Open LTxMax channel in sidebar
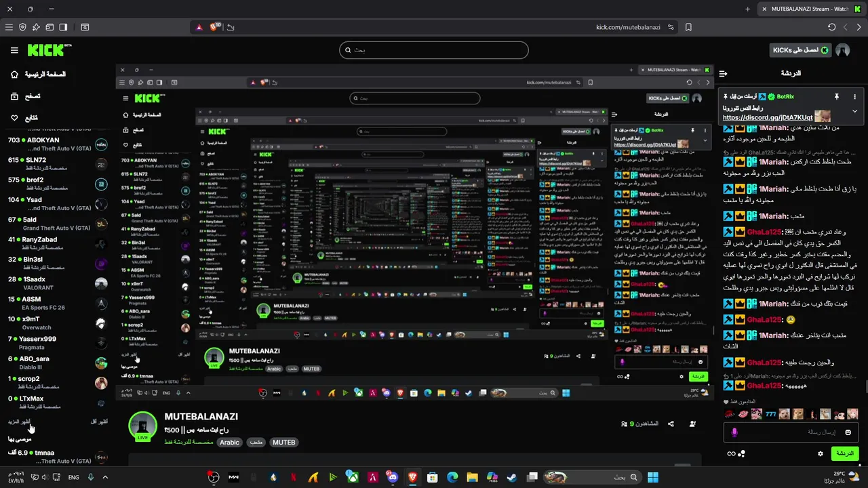868x488 pixels. (58, 403)
